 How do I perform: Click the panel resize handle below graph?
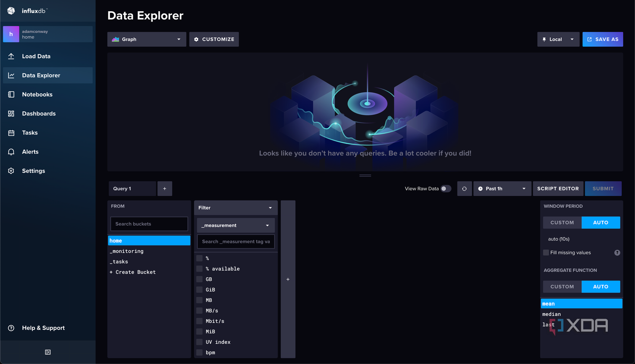pyautogui.click(x=365, y=176)
